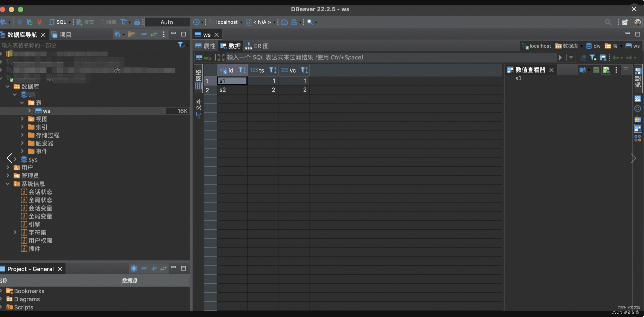Click the refresh/execute query icon

(x=560, y=57)
